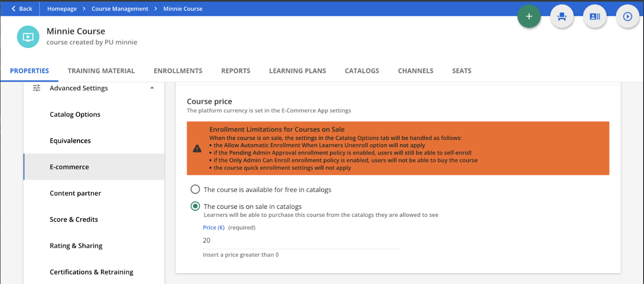Click the warning triangle in orange banner
The height and width of the screenshot is (284, 644).
[197, 148]
